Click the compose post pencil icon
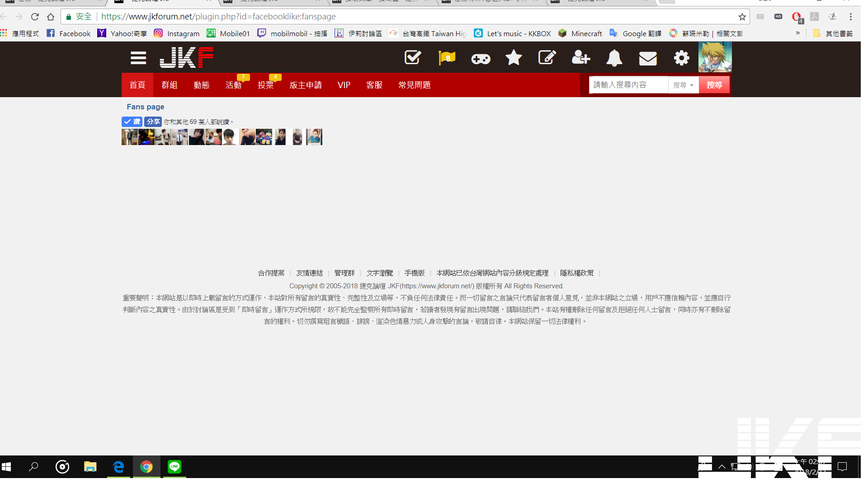This screenshot has height=488, width=868. [x=547, y=57]
